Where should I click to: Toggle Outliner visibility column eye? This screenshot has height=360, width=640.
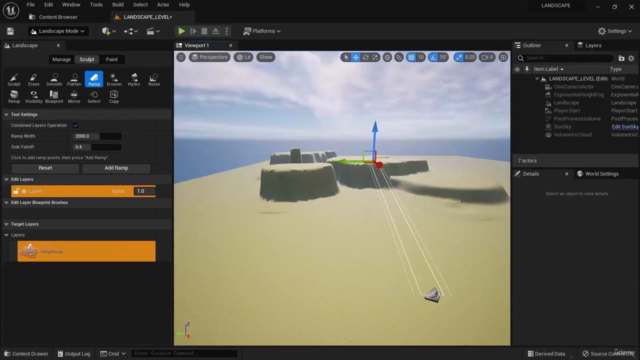(x=517, y=69)
